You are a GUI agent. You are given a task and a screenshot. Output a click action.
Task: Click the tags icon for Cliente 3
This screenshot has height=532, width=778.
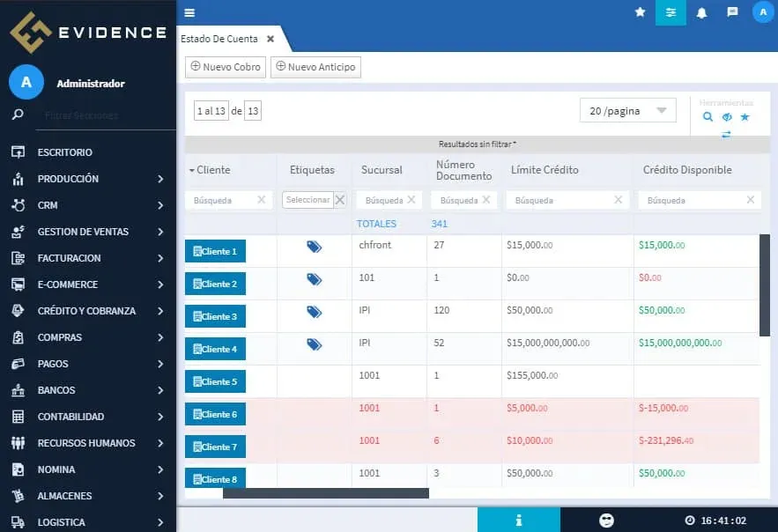click(315, 312)
